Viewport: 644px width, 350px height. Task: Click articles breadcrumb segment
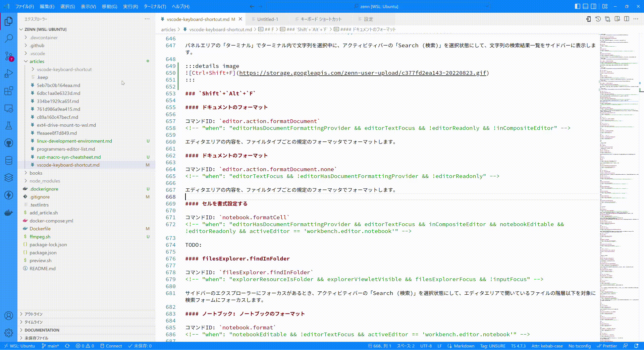coord(168,30)
